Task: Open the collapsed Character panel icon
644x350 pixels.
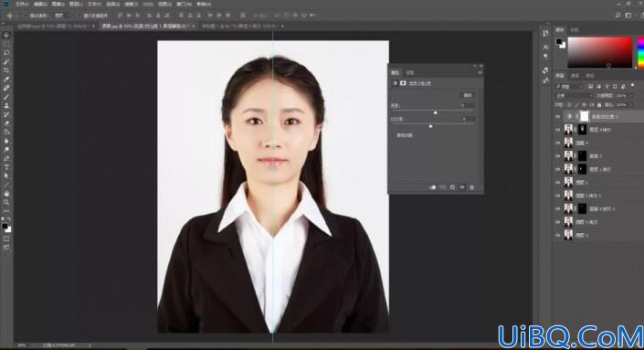Action: [x=545, y=47]
